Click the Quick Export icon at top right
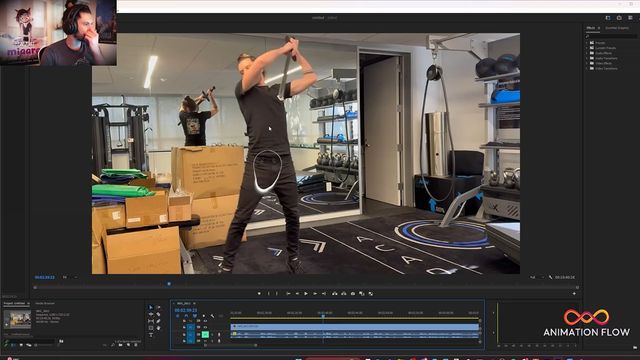 [x=619, y=18]
